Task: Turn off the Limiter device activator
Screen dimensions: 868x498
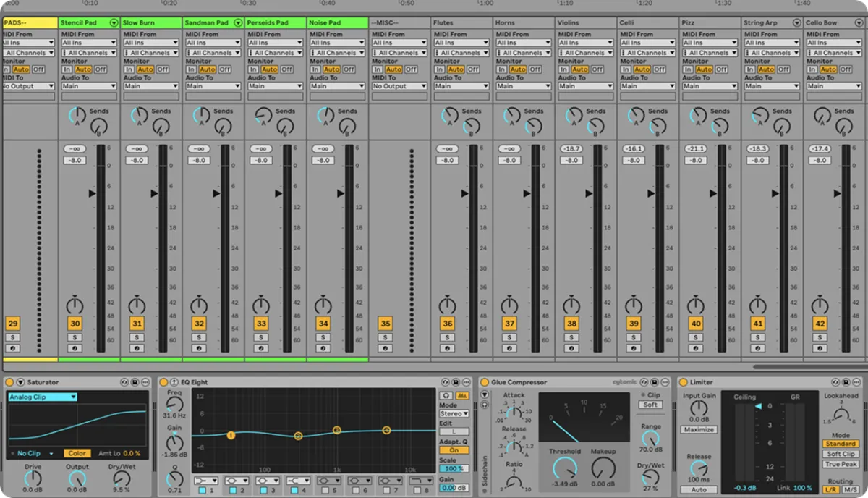Action: tap(683, 382)
